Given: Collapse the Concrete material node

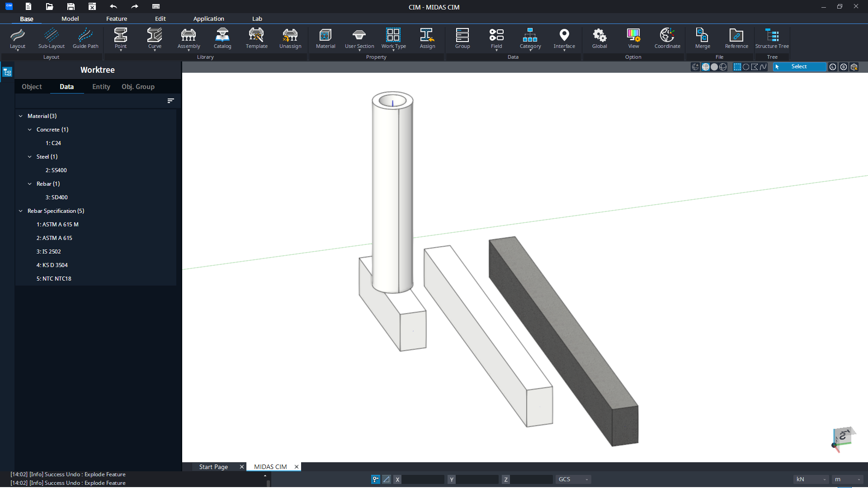Looking at the screenshot, I should pos(30,130).
